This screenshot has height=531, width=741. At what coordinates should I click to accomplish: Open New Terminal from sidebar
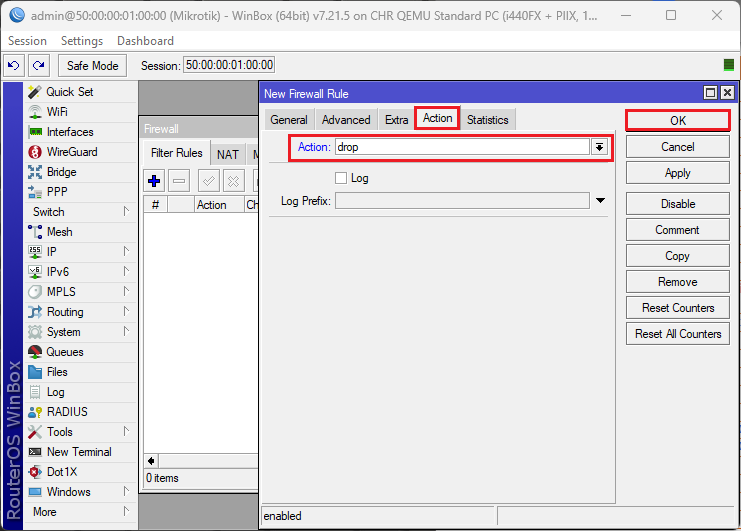tap(81, 452)
